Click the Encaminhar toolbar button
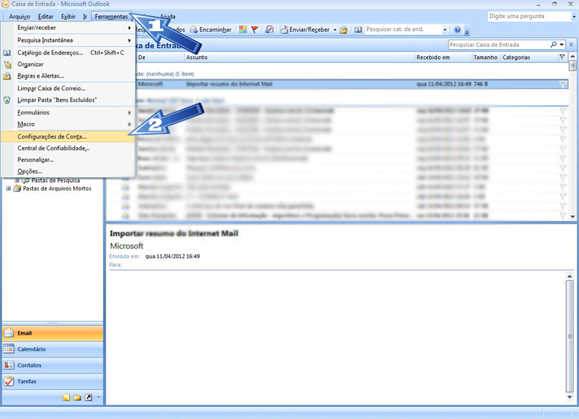Image resolution: width=579 pixels, height=419 pixels. point(211,30)
